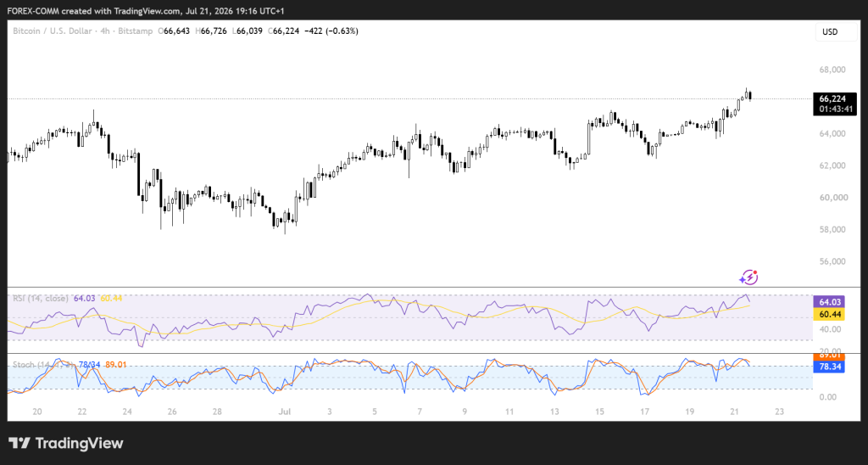Click the Jul marker on time axis
Viewport: 868px width, 465px height.
pyautogui.click(x=285, y=412)
